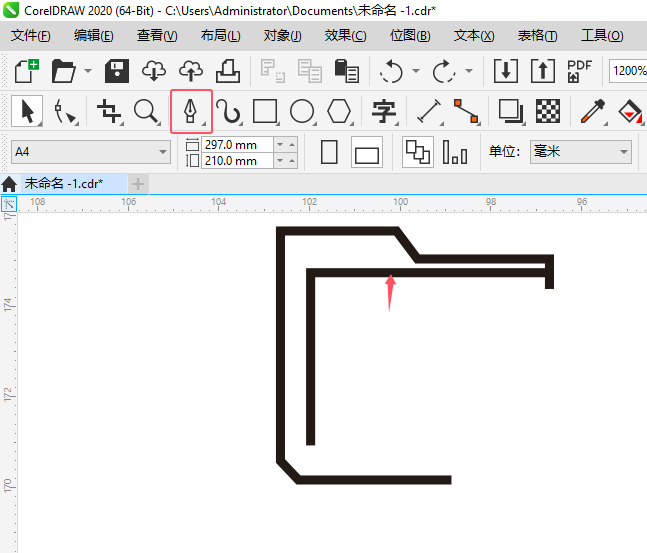
Task: Select the Text tool
Action: [384, 111]
